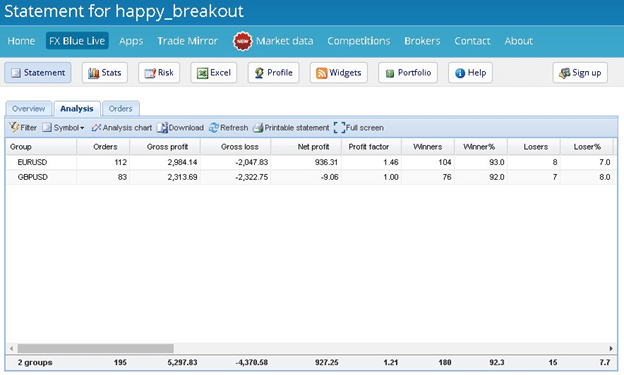Sort by Loser% column header

click(587, 146)
